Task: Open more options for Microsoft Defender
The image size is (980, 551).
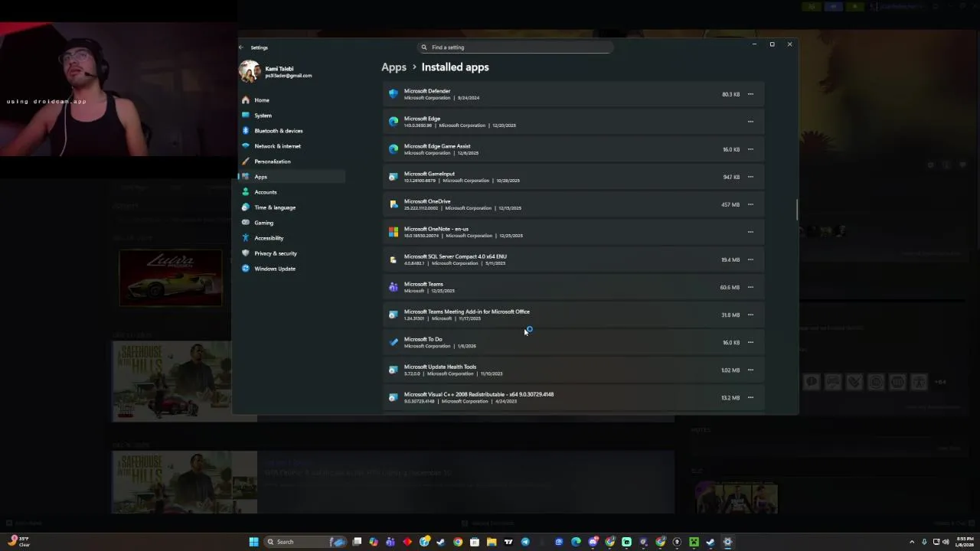Action: (750, 94)
